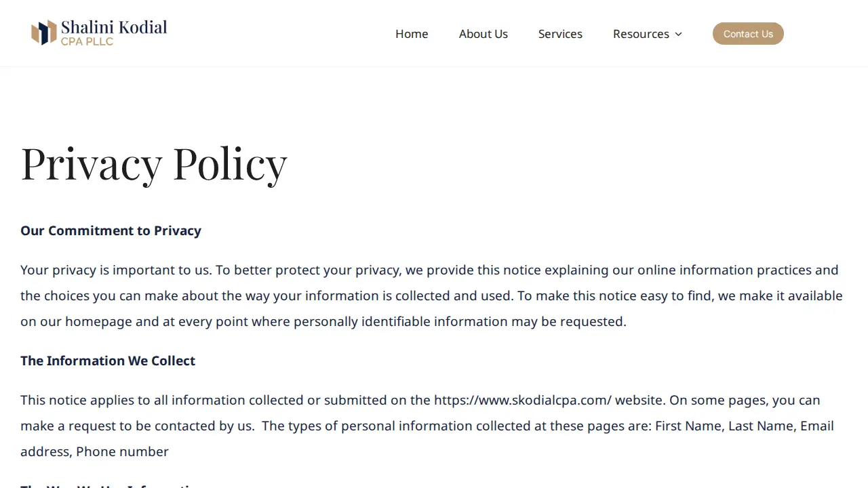The width and height of the screenshot is (868, 488).
Task: Click the text 'This notice applies to all'
Action: [94, 400]
